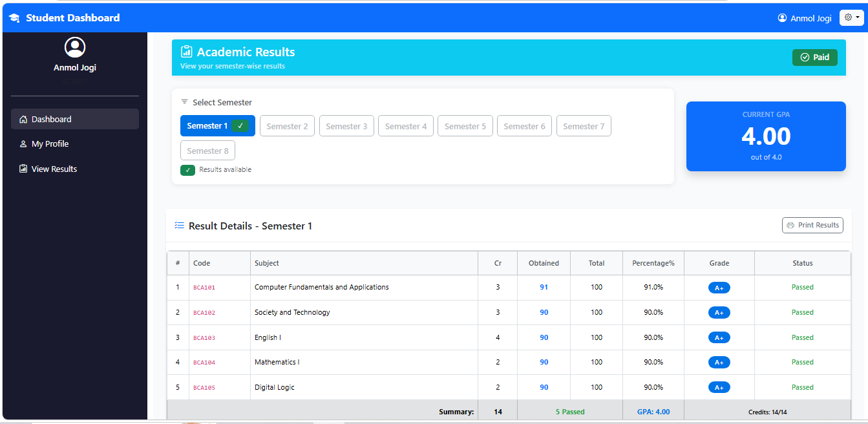Click the graduation cap logo icon

coord(14,18)
